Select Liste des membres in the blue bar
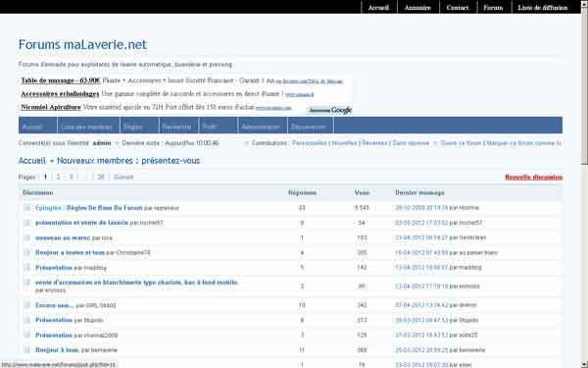This screenshot has width=588, height=368. (x=86, y=127)
